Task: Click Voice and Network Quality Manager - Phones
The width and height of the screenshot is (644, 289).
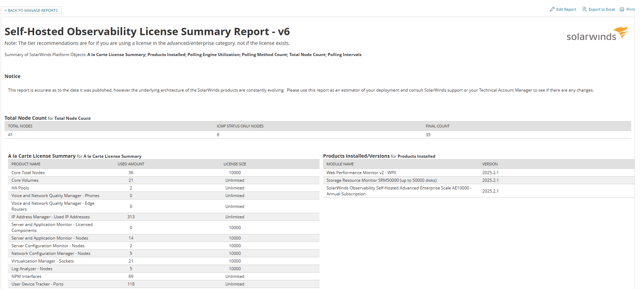Action: click(55, 196)
